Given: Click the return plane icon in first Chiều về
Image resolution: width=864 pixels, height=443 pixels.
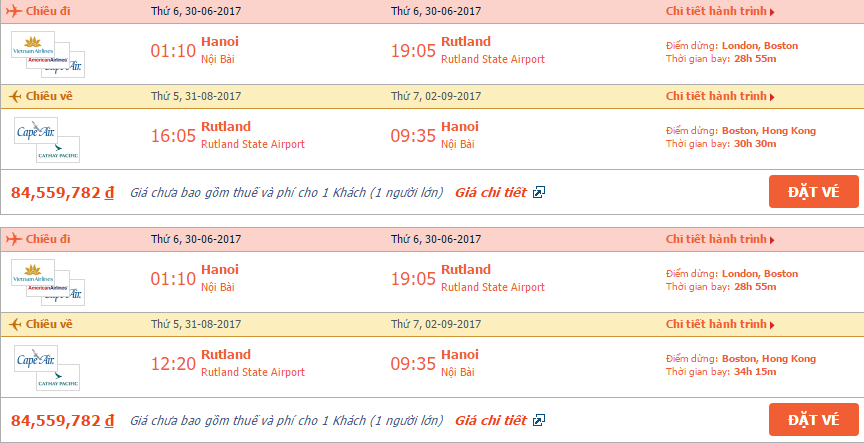Looking at the screenshot, I should [15, 96].
